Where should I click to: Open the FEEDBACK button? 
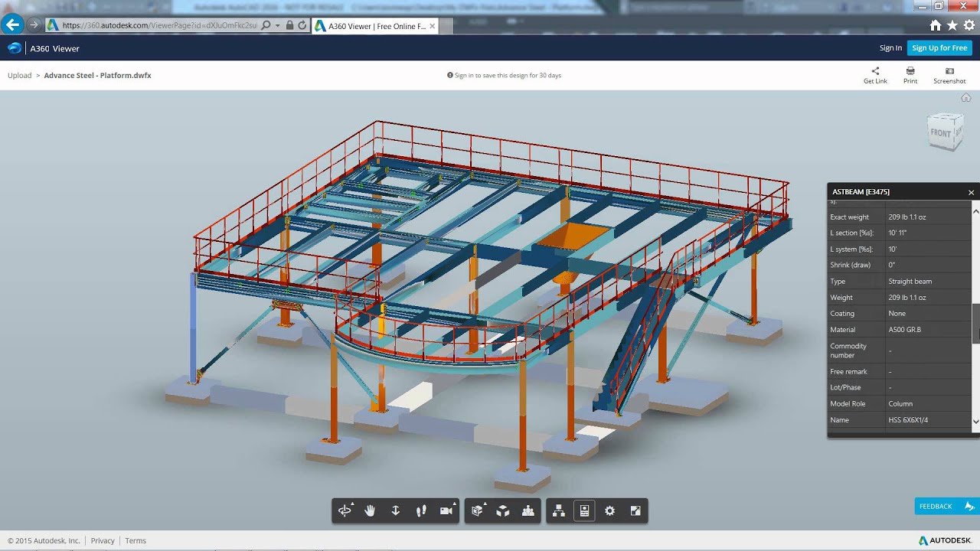[x=947, y=506]
